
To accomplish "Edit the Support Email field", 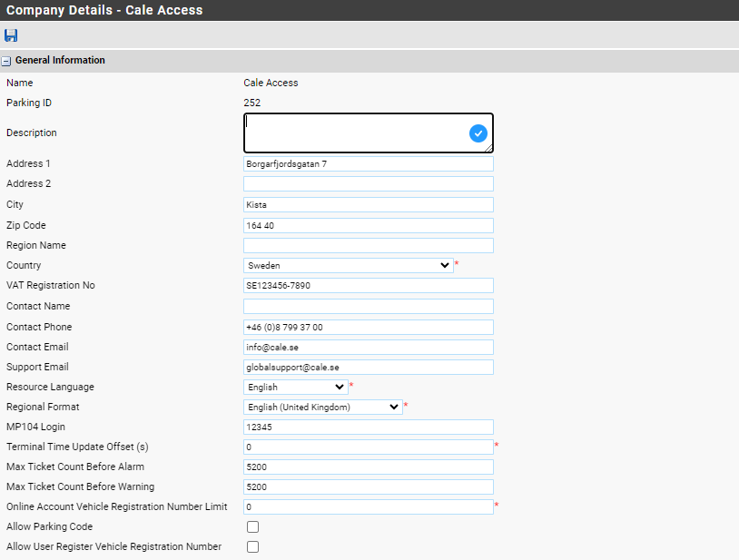I will (368, 368).
